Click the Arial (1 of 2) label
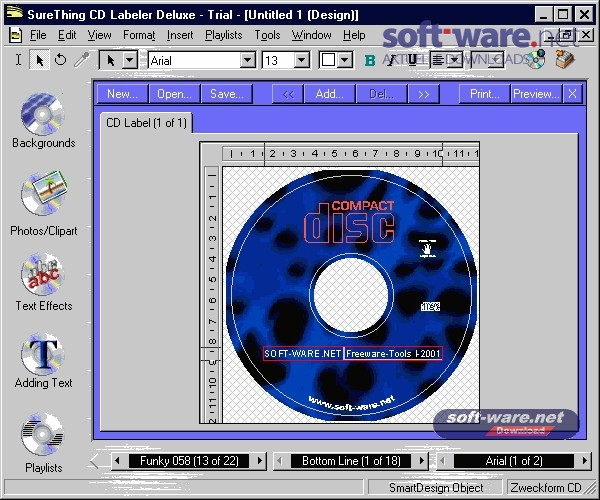600x500 pixels. tap(514, 461)
